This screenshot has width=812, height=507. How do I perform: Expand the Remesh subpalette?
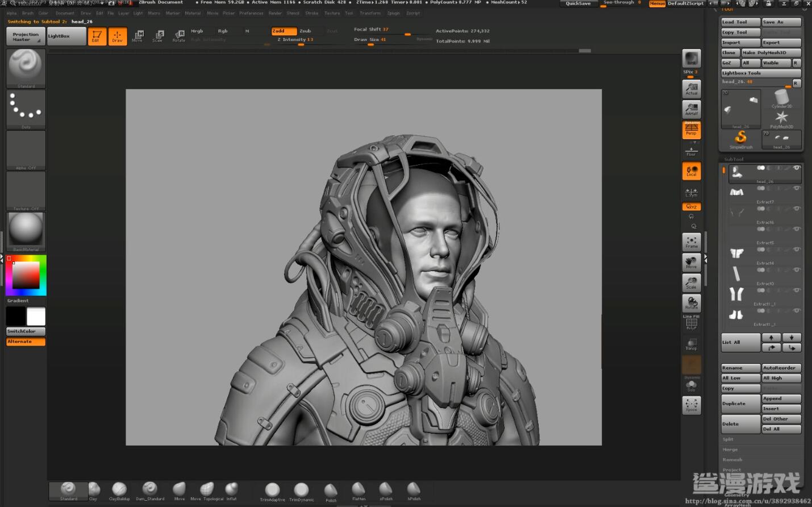click(732, 460)
